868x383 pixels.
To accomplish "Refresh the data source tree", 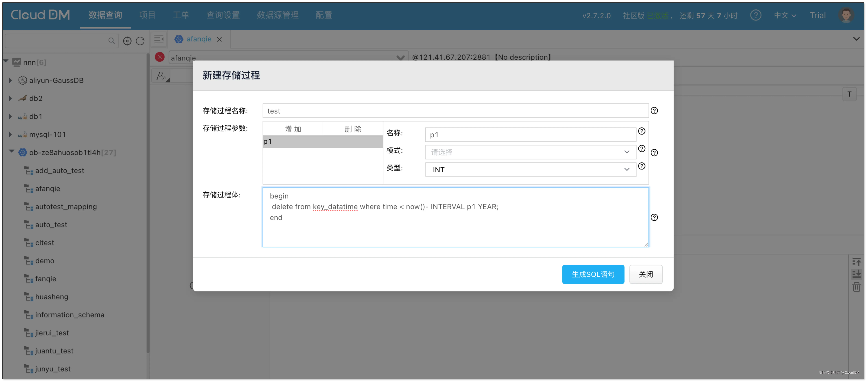I will [x=140, y=41].
